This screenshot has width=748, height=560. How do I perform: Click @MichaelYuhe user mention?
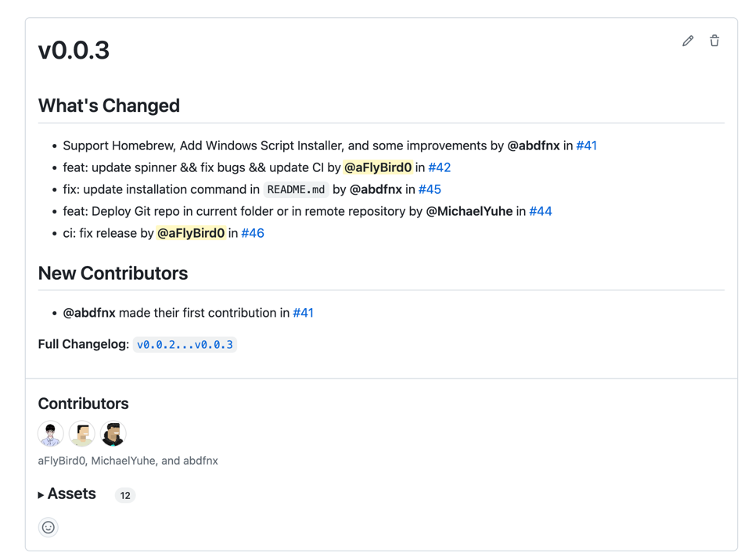click(469, 211)
